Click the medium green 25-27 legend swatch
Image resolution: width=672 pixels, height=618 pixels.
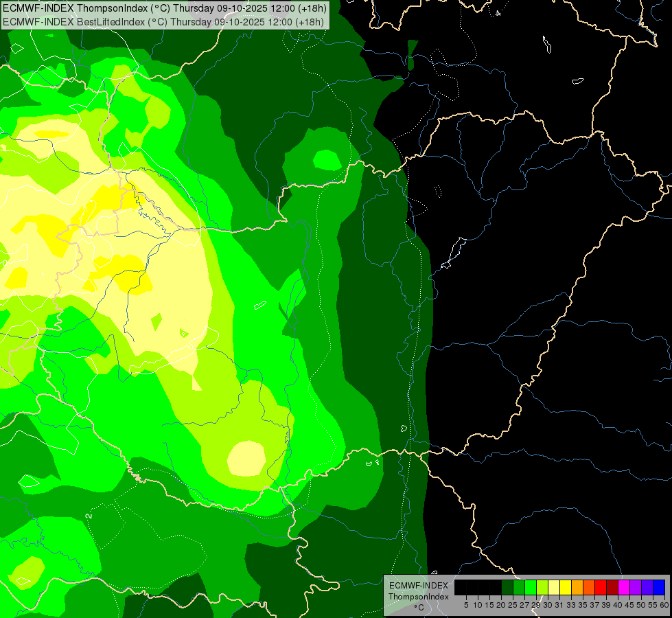coord(519,587)
